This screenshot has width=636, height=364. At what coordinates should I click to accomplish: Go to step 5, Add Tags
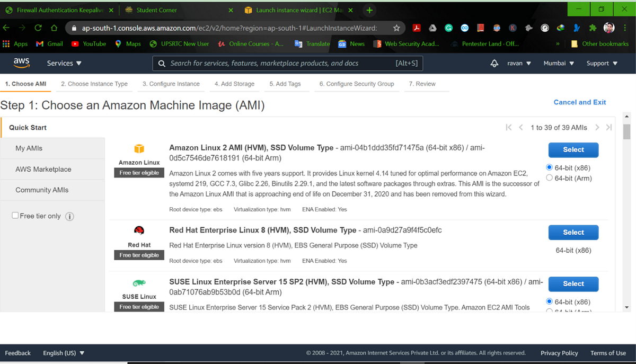(x=287, y=84)
